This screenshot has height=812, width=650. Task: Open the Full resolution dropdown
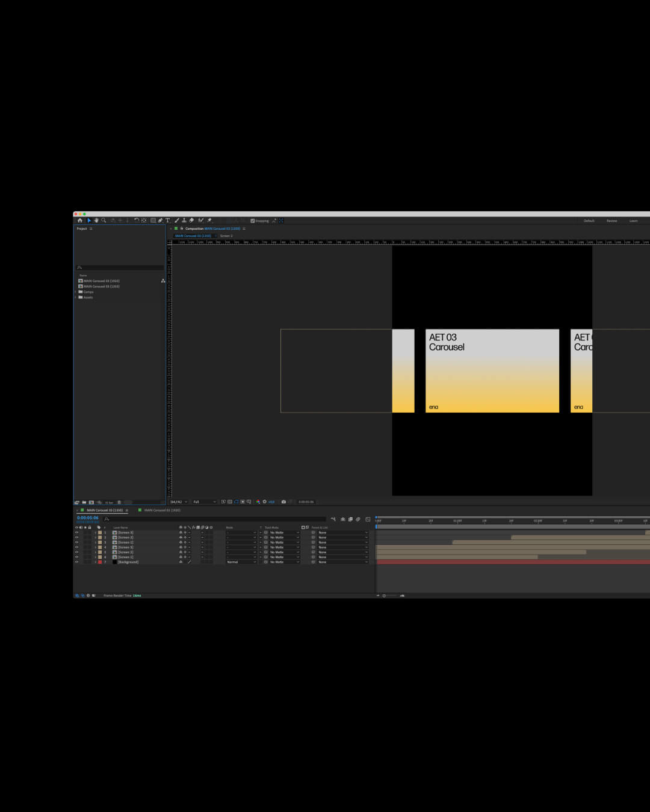tap(204, 502)
